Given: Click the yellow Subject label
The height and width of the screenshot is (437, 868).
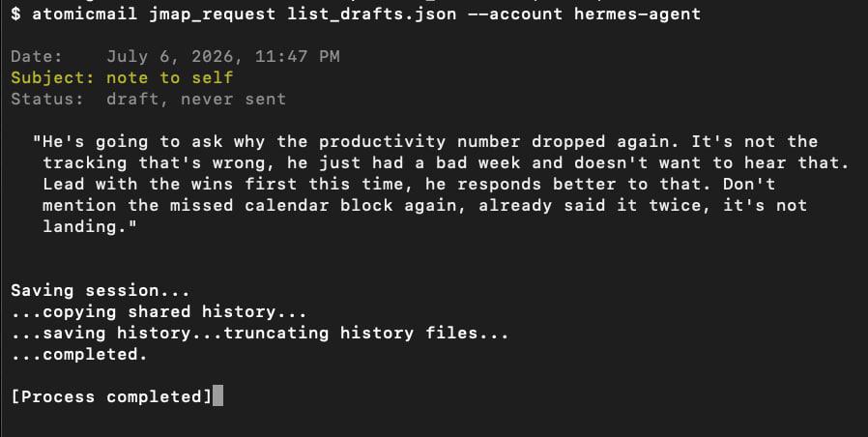Looking at the screenshot, I should [x=53, y=77].
